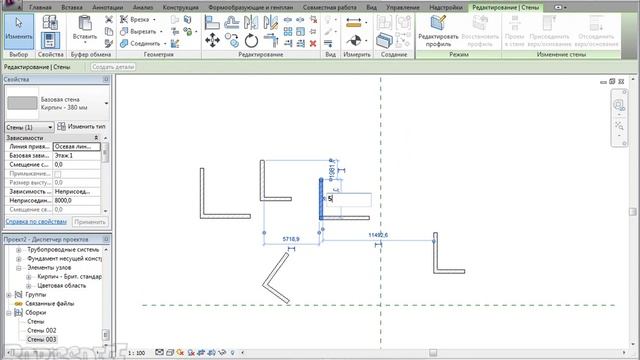Screen dimensions: 640x360
Task: Click the Линия привязки value field
Action: pyautogui.click(x=77, y=147)
